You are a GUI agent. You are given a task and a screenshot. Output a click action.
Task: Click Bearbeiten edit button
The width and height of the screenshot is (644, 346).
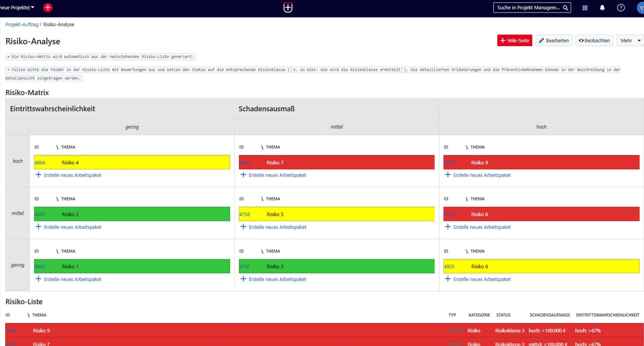click(554, 40)
